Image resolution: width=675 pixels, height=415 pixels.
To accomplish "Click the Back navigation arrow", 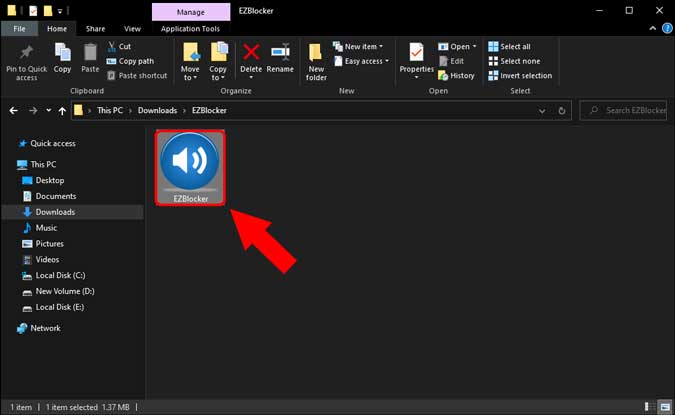I will click(x=13, y=111).
